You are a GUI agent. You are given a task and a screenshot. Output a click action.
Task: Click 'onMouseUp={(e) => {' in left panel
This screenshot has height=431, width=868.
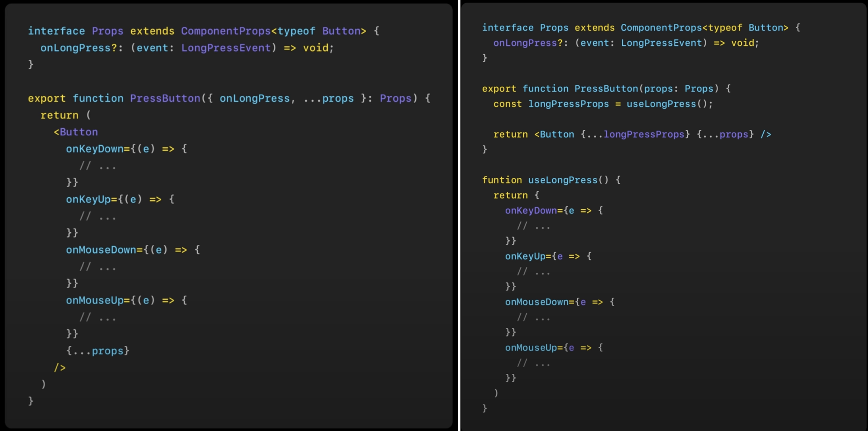pyautogui.click(x=126, y=301)
